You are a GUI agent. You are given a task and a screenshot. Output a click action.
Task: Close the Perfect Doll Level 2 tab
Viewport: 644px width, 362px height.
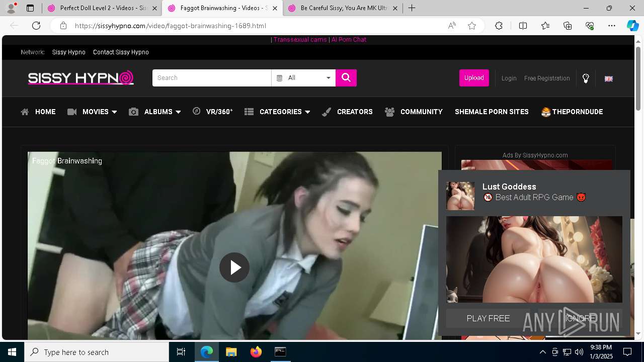coord(154,9)
